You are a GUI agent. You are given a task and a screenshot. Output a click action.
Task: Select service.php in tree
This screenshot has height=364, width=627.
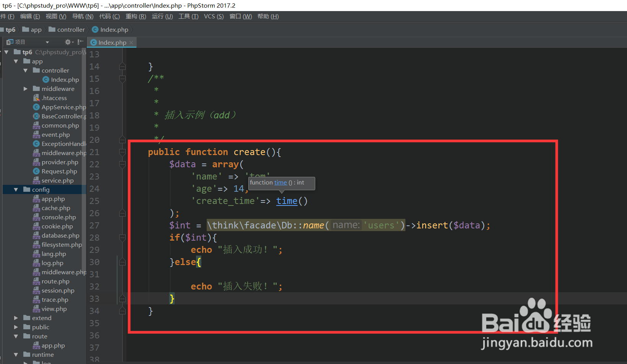pyautogui.click(x=53, y=180)
